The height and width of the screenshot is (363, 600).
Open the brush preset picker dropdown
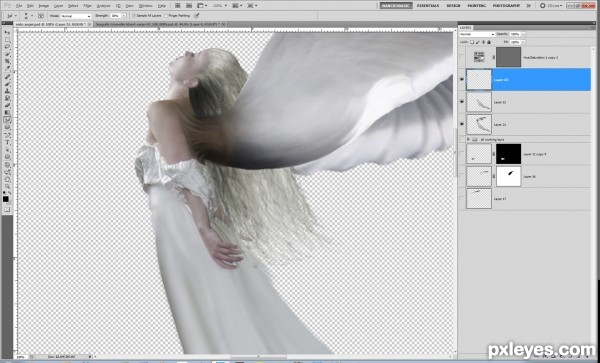click(x=28, y=16)
